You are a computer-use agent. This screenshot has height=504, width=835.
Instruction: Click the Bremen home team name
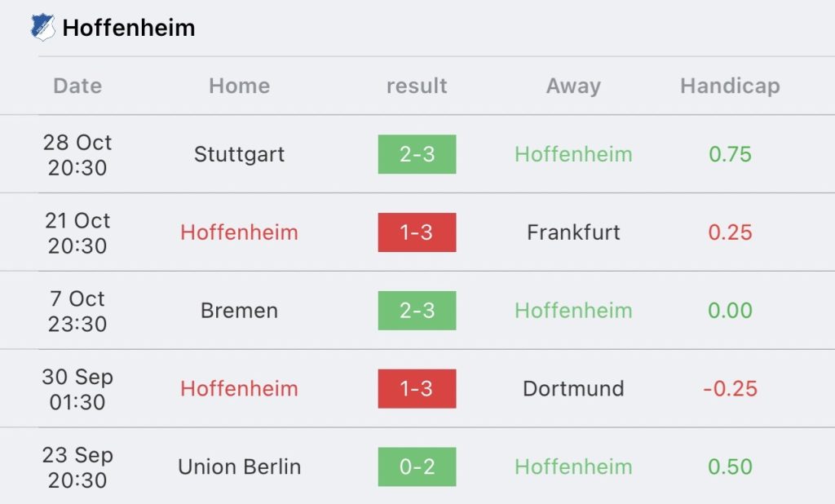coord(239,311)
